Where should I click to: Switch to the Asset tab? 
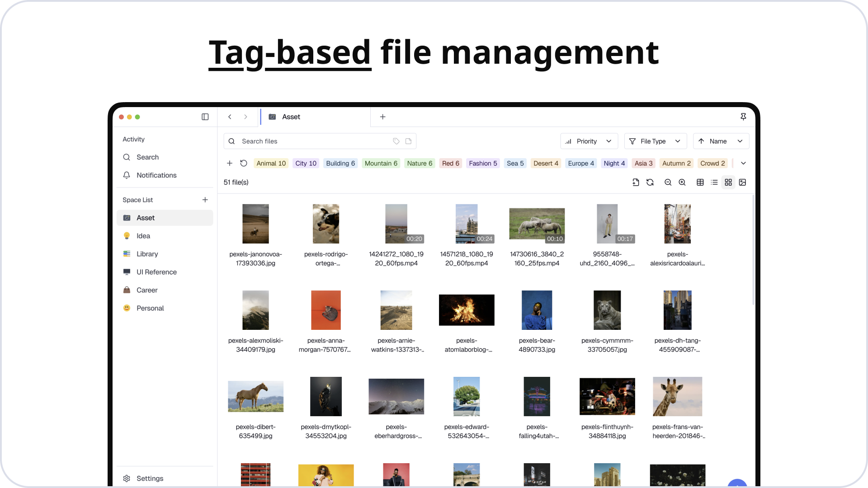coord(291,117)
